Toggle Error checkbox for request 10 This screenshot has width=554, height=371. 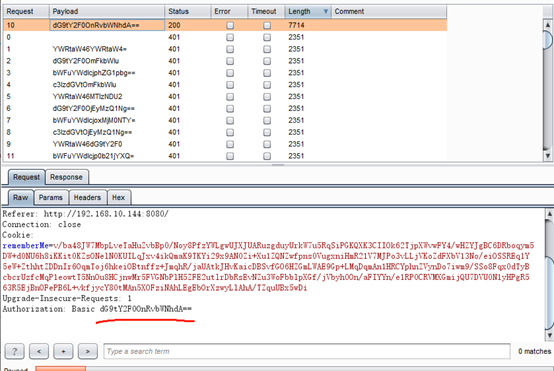230,25
